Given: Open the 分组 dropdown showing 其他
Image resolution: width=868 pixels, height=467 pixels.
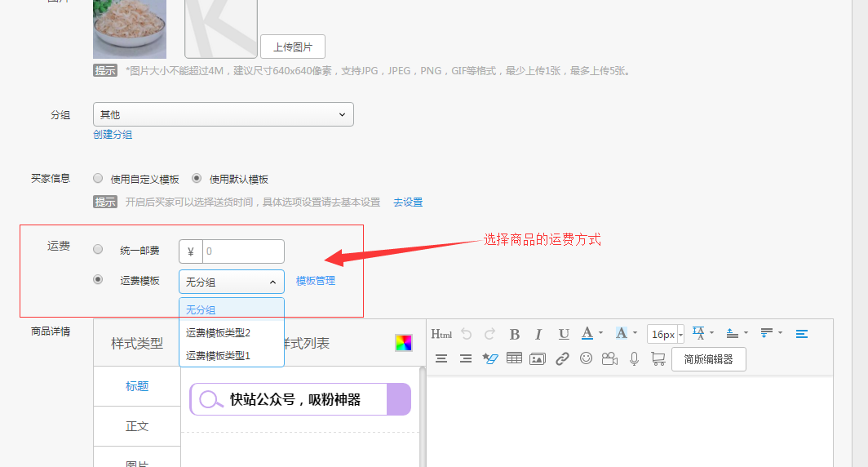Looking at the screenshot, I should [224, 114].
